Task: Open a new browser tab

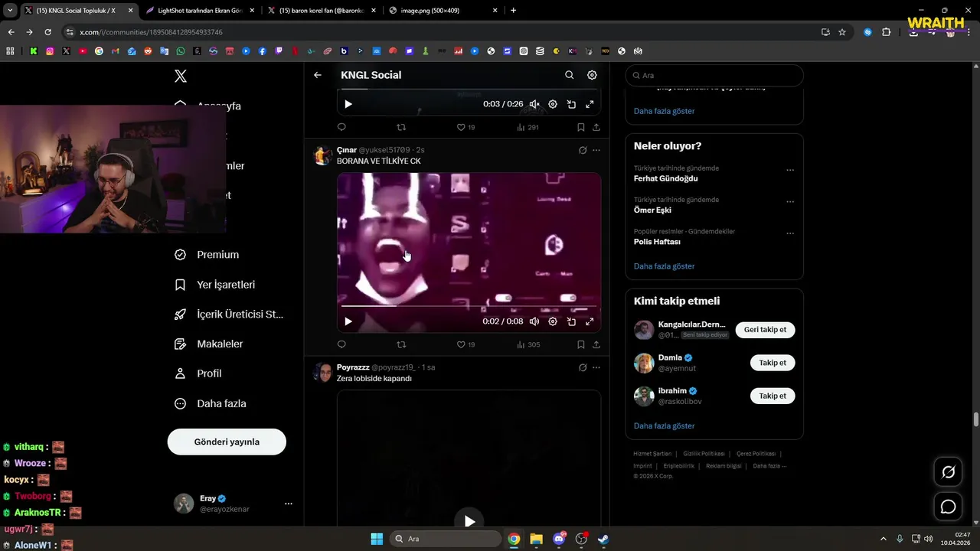Action: pos(513,11)
